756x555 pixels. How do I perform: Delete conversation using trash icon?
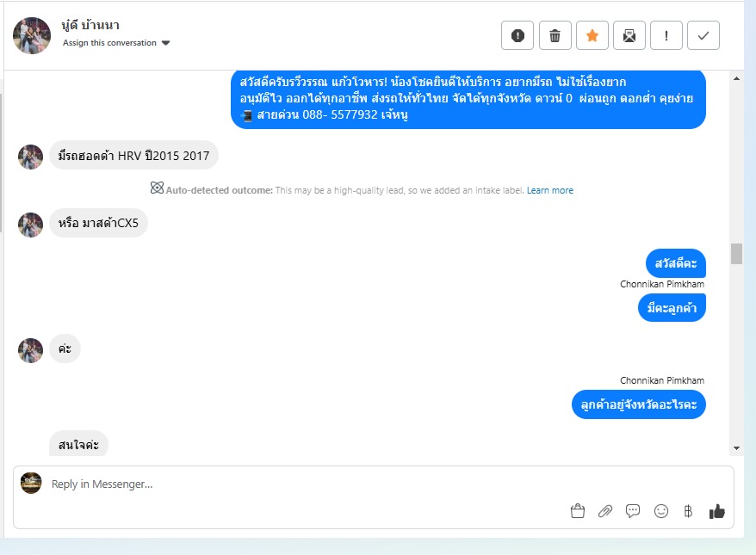(x=555, y=35)
